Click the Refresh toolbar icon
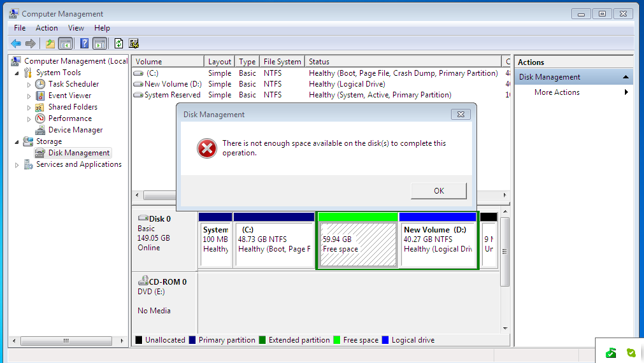 point(118,43)
